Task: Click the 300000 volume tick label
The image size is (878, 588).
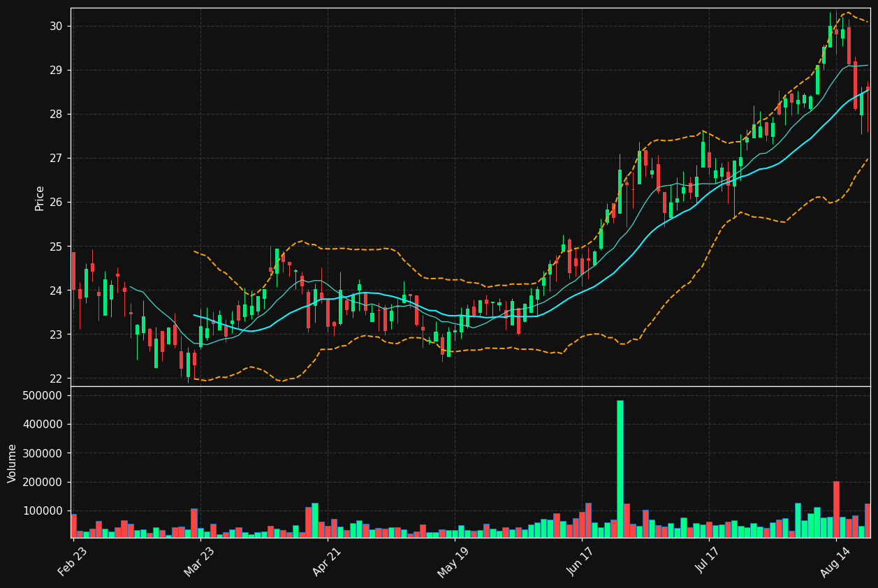Action: coord(43,453)
